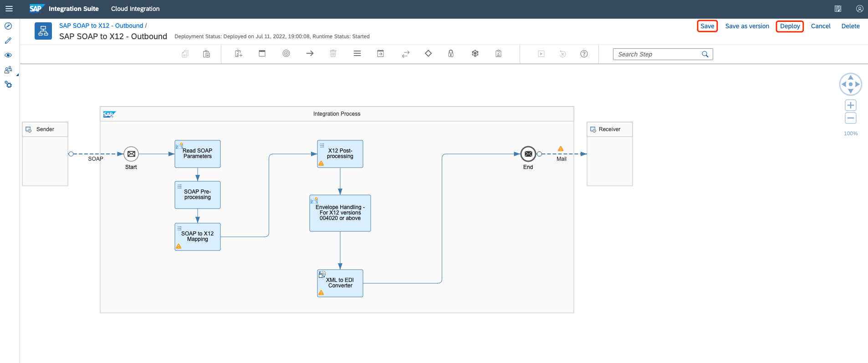
Task: Select the Start message event
Action: pyautogui.click(x=131, y=154)
